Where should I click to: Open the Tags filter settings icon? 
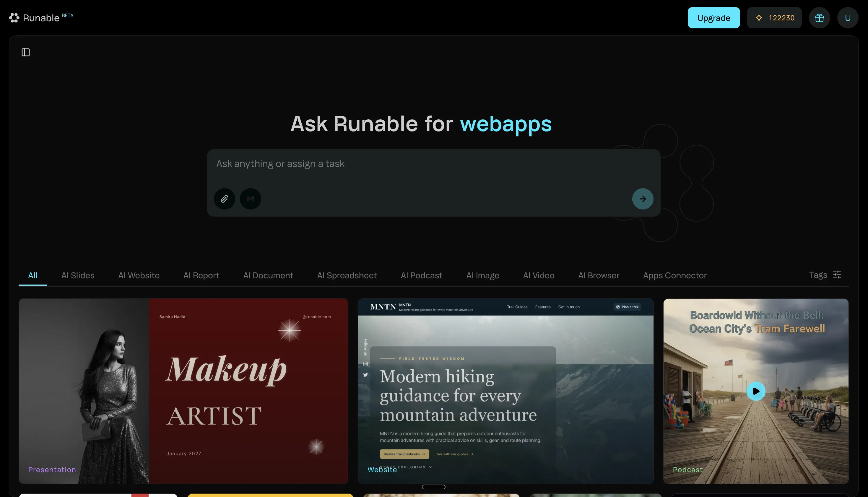[836, 275]
